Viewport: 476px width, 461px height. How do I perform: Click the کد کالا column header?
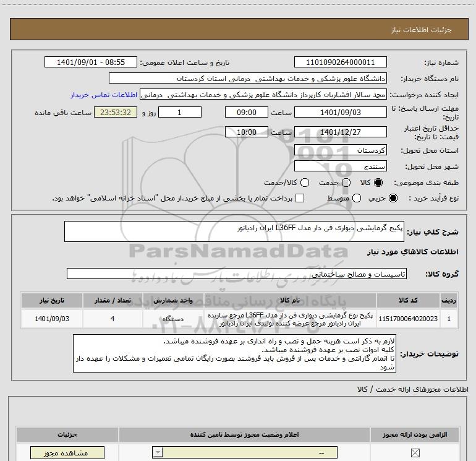408,300
